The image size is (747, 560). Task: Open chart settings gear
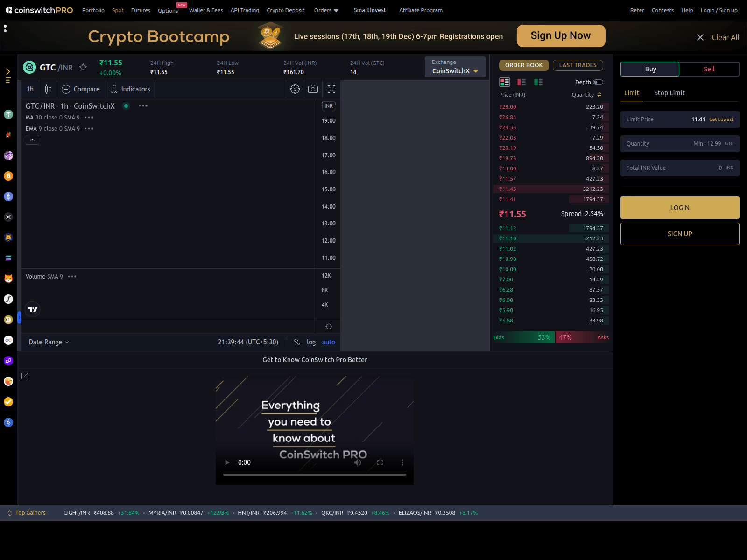click(x=295, y=89)
